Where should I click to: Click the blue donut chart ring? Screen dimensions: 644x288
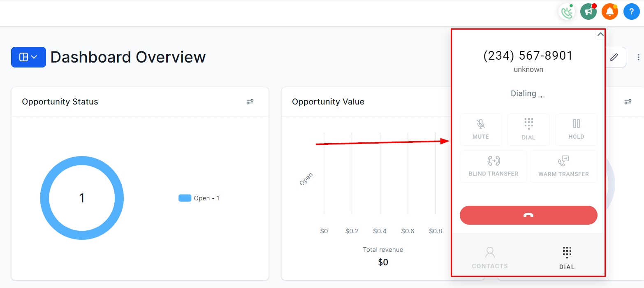pos(46,198)
